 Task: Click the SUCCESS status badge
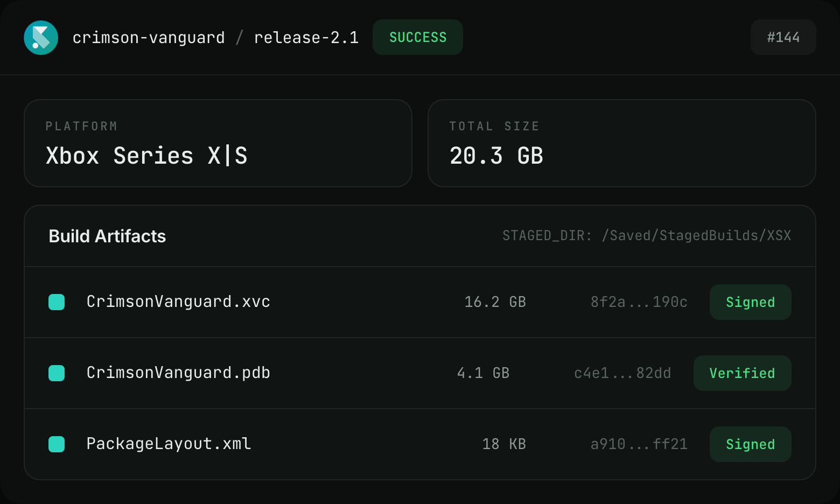[418, 37]
